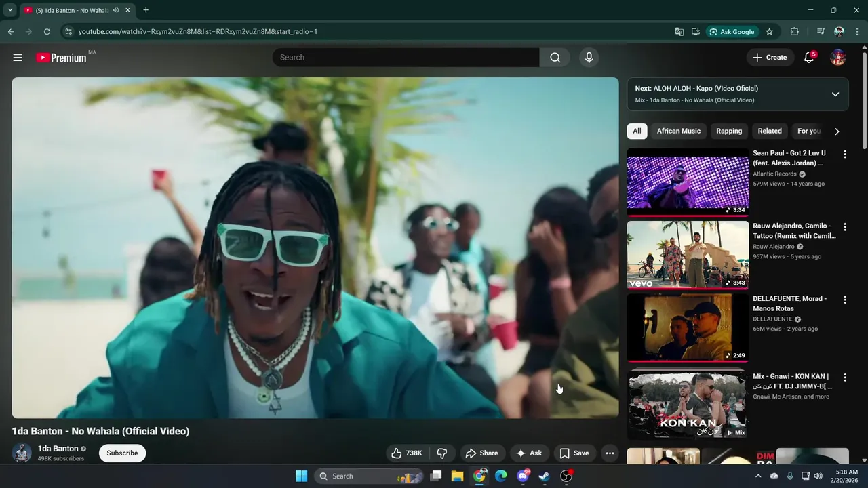Image resolution: width=868 pixels, height=488 pixels.
Task: Open options for Sean Paul video
Action: click(x=845, y=155)
